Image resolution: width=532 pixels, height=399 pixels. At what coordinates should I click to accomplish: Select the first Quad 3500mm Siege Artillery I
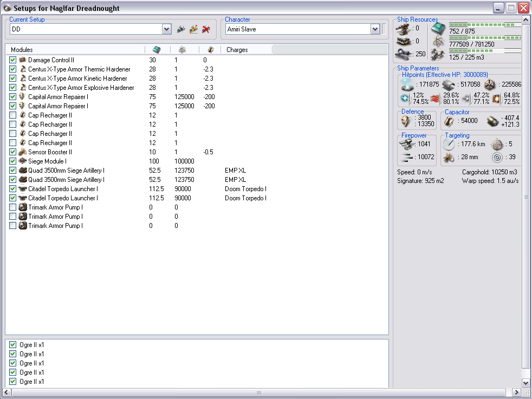tap(67, 171)
